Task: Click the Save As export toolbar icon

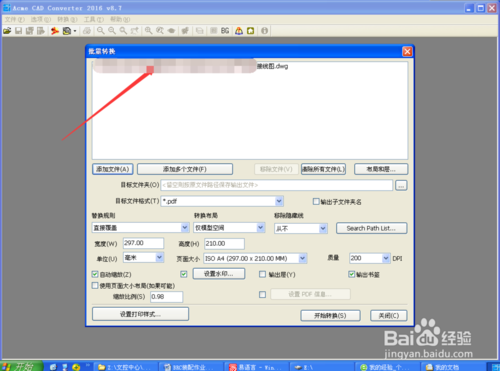Action: pos(41,31)
